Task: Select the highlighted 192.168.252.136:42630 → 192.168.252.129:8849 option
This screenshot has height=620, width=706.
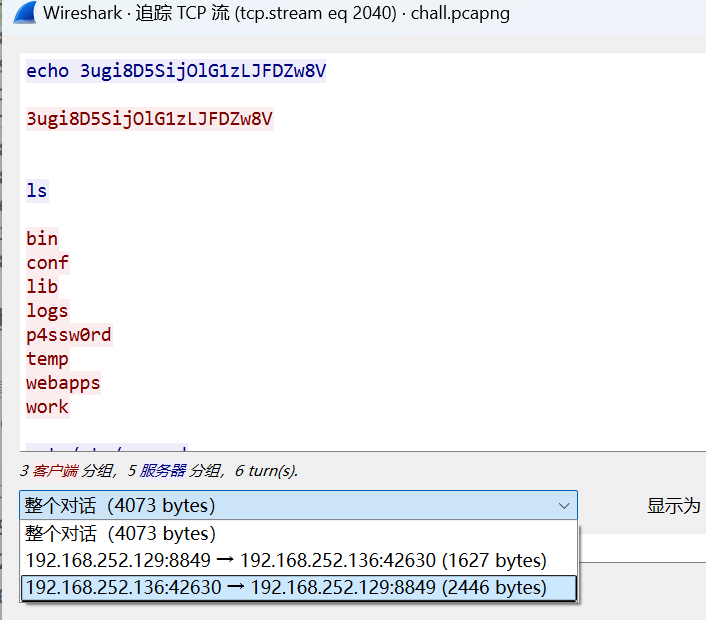Action: coord(286,587)
